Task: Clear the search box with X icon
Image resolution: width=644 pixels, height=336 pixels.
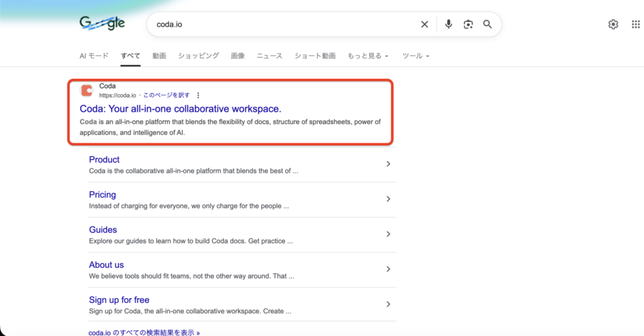Action: click(x=425, y=25)
